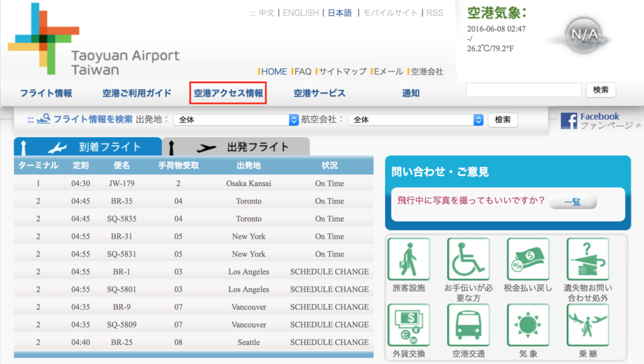Open the 乗継 transit connections icon
Screen dimensions: 644x364
click(x=587, y=325)
